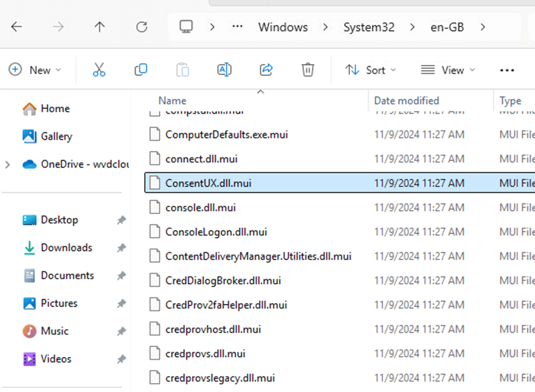The width and height of the screenshot is (535, 392).
Task: Open Music quick access folder
Action: point(45,331)
